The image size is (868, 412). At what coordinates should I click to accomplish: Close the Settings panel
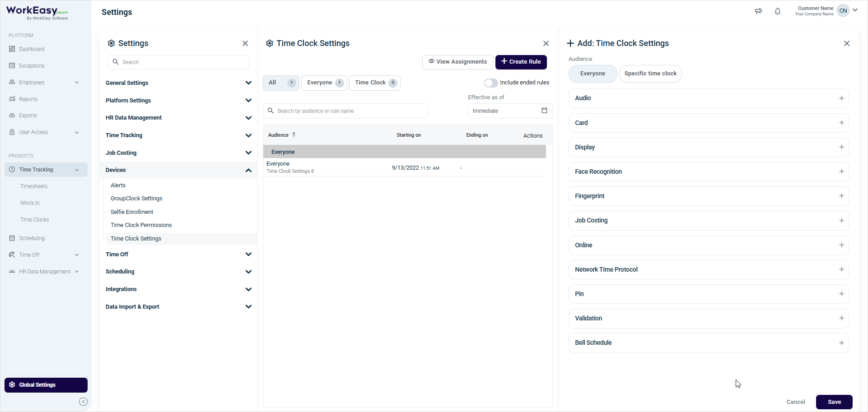(x=245, y=43)
